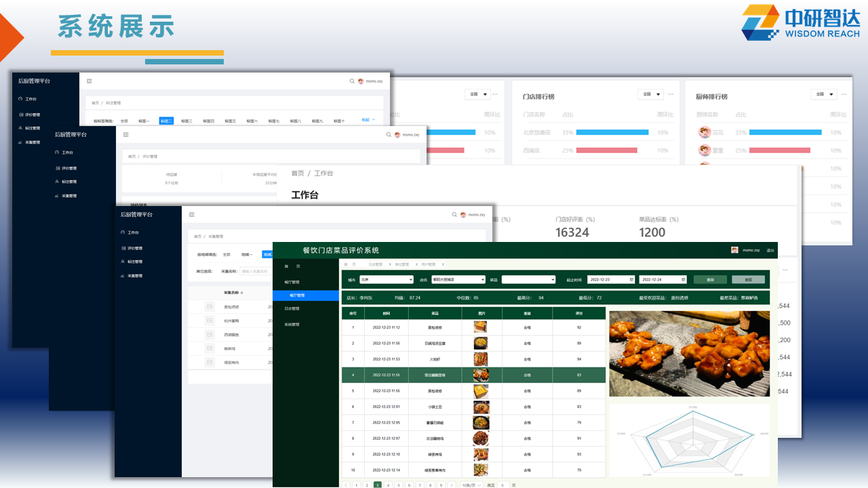Open the calendar icon in the 2022-12-24 date field
This screenshot has width=868, height=488.
[684, 279]
